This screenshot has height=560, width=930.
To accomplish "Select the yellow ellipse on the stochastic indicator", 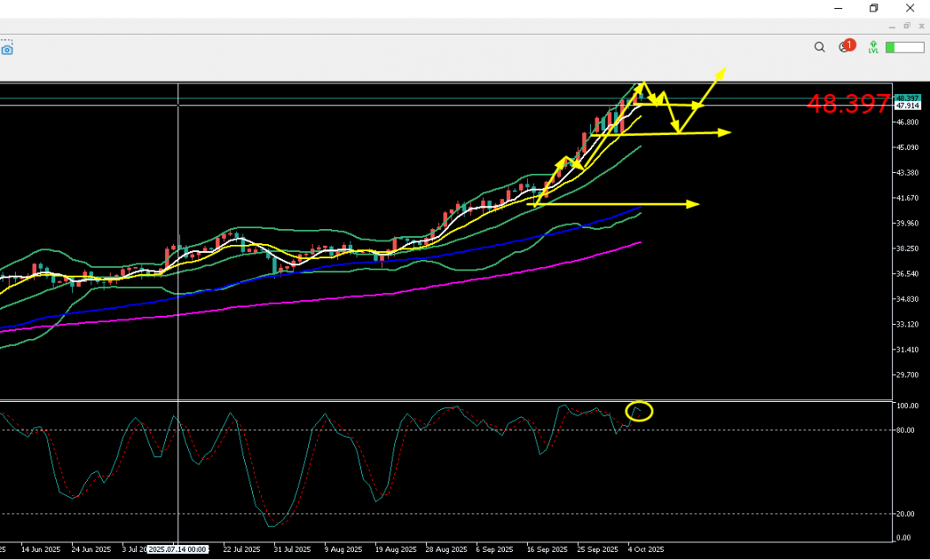I will pyautogui.click(x=639, y=411).
